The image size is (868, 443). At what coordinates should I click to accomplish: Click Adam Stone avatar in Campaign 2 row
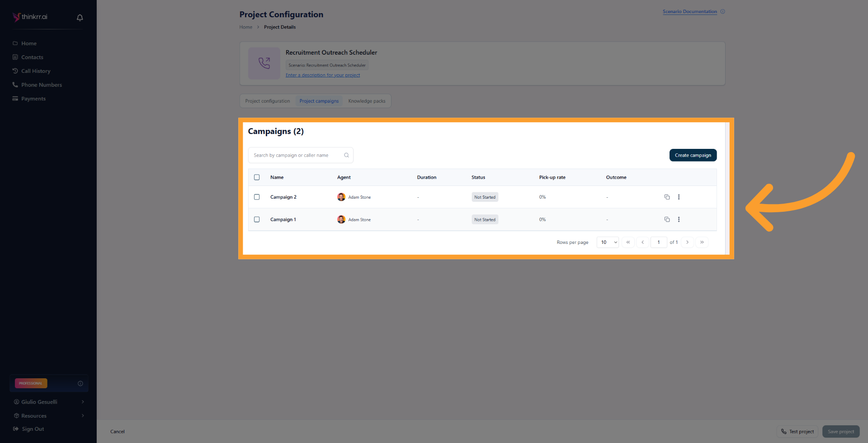pyautogui.click(x=341, y=197)
